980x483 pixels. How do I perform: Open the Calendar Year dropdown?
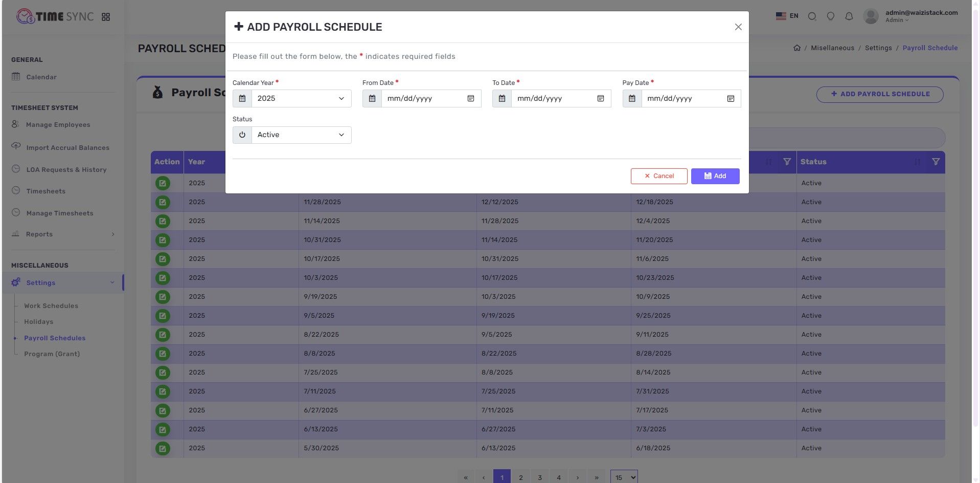click(x=301, y=98)
